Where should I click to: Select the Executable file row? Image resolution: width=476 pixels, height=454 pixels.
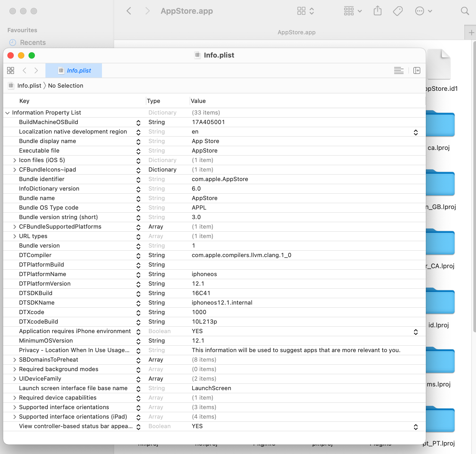coord(214,151)
